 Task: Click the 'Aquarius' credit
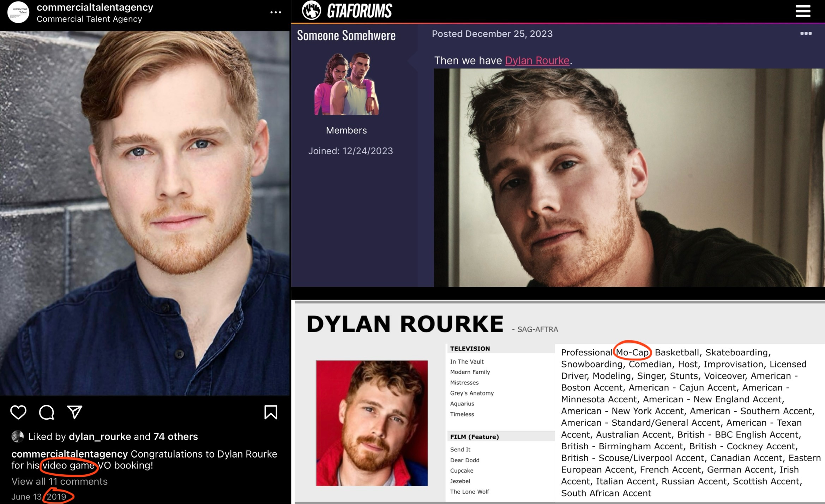tap(462, 404)
